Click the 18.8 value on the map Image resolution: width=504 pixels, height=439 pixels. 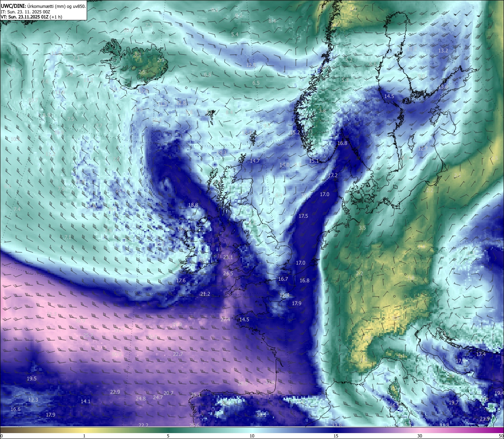coord(193,205)
